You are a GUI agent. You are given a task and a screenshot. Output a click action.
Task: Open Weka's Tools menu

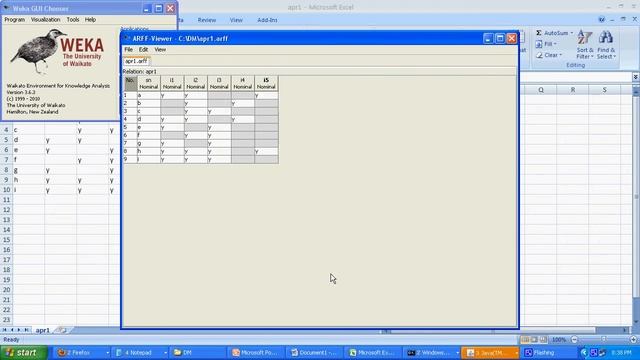point(73,20)
